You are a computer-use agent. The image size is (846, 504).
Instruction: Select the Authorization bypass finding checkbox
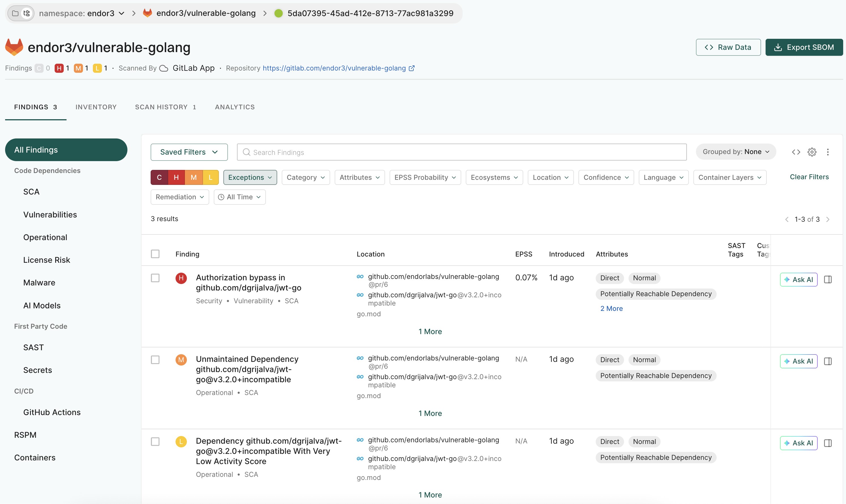click(x=155, y=278)
